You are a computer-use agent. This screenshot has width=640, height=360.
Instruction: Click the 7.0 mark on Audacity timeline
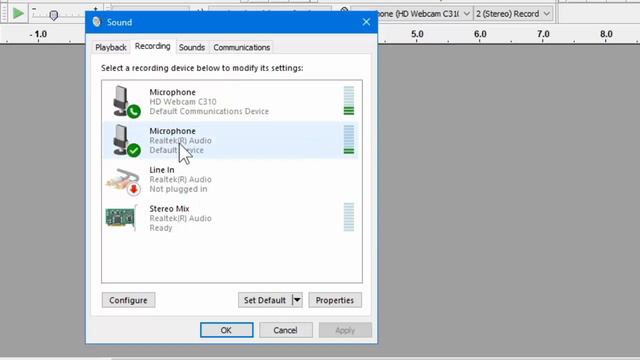(543, 34)
